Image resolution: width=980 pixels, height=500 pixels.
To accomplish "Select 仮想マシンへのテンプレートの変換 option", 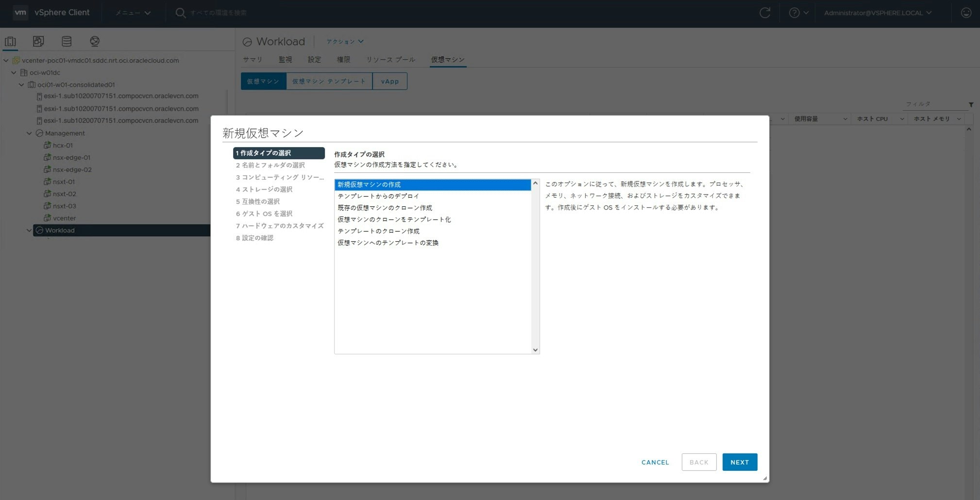I will 433,243.
